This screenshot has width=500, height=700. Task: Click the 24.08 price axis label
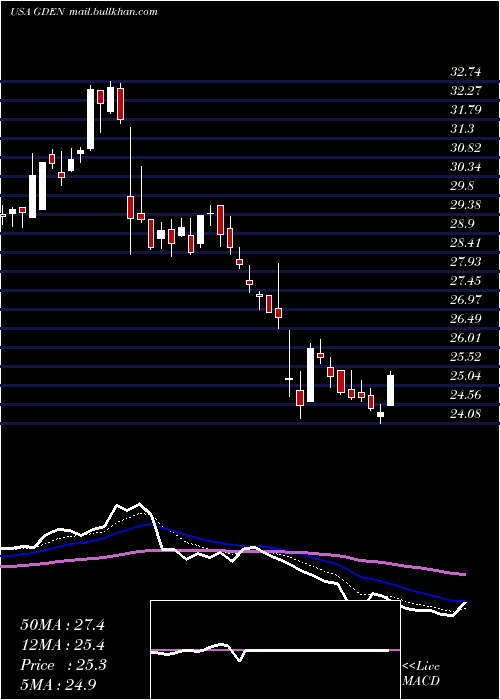point(466,414)
